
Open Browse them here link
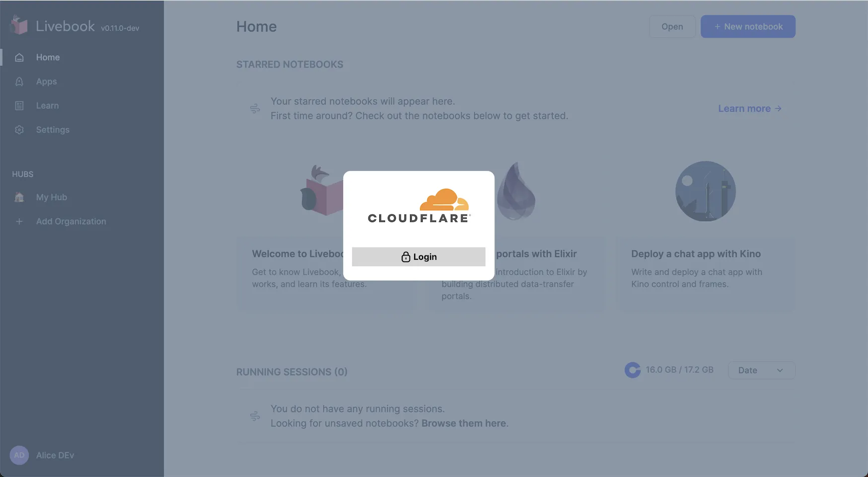pos(464,423)
